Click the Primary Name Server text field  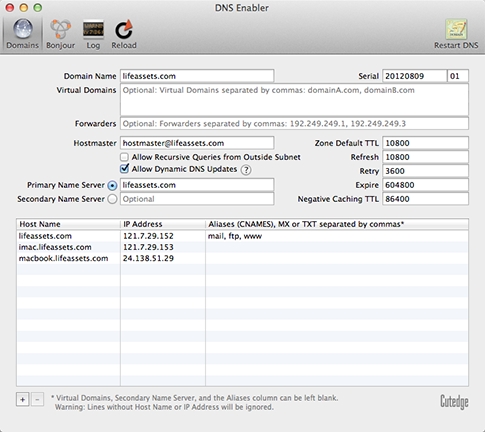[x=197, y=185]
